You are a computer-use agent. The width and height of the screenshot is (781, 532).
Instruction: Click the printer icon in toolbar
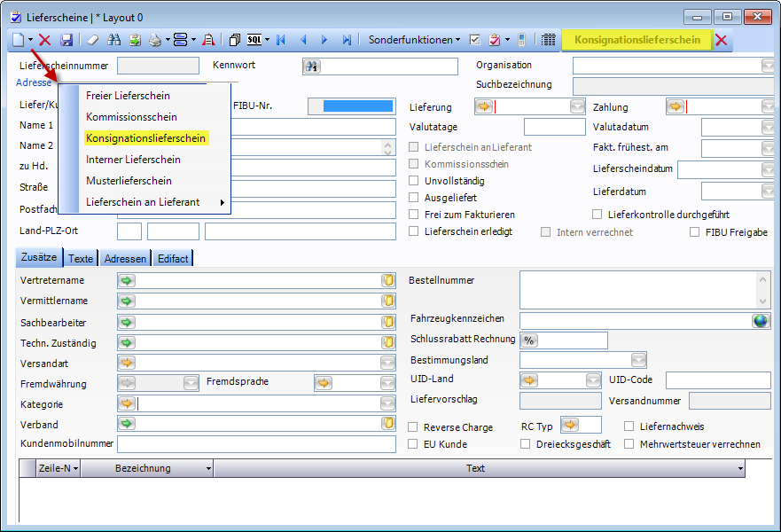pyautogui.click(x=153, y=40)
